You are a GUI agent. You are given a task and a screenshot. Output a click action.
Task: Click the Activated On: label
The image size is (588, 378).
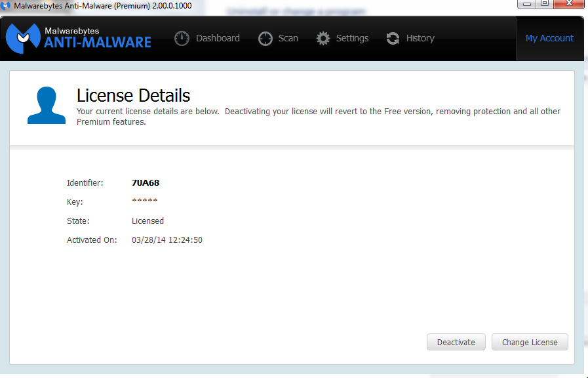click(92, 240)
